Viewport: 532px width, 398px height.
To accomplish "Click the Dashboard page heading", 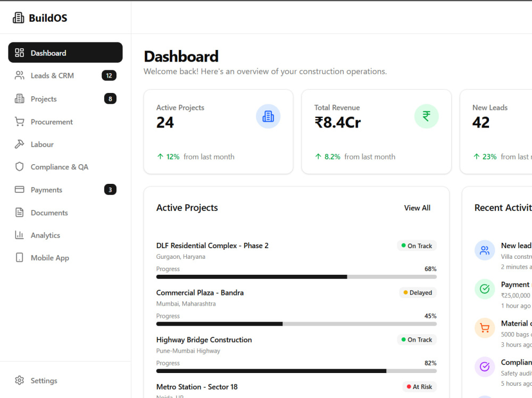I will pos(181,56).
